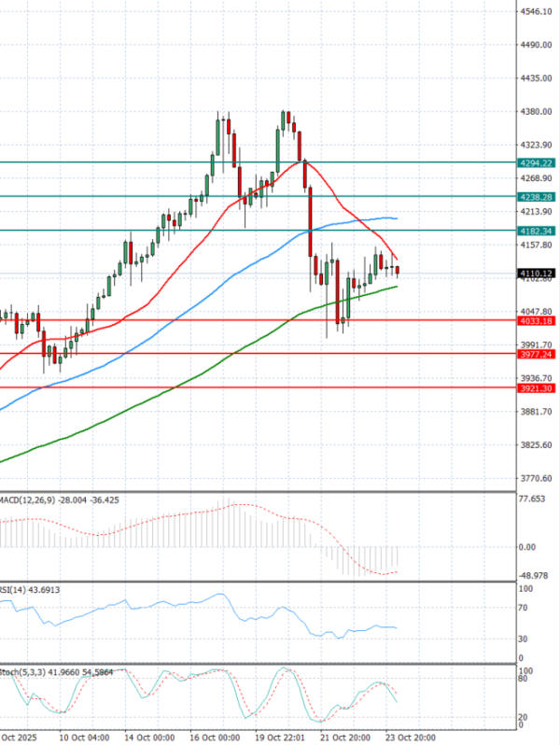Click the 4380.00 price axis value
This screenshot has width=560, height=745.
[x=536, y=112]
